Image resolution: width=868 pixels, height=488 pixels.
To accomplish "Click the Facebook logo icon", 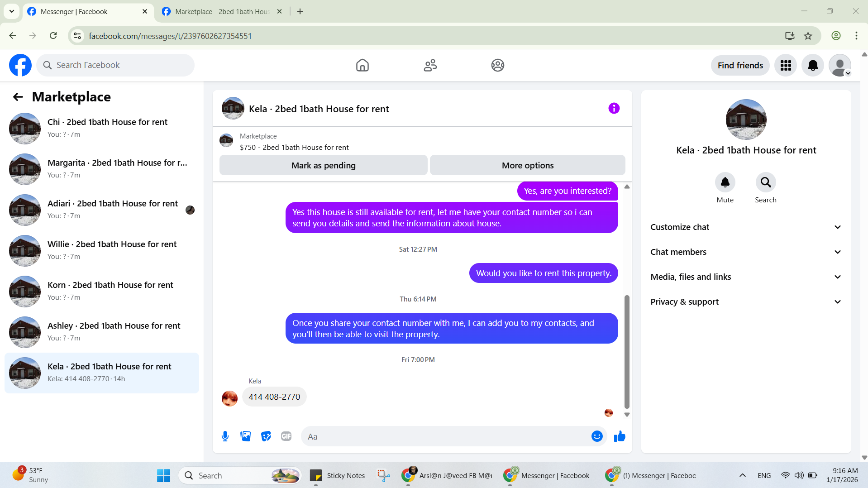I will [x=20, y=65].
